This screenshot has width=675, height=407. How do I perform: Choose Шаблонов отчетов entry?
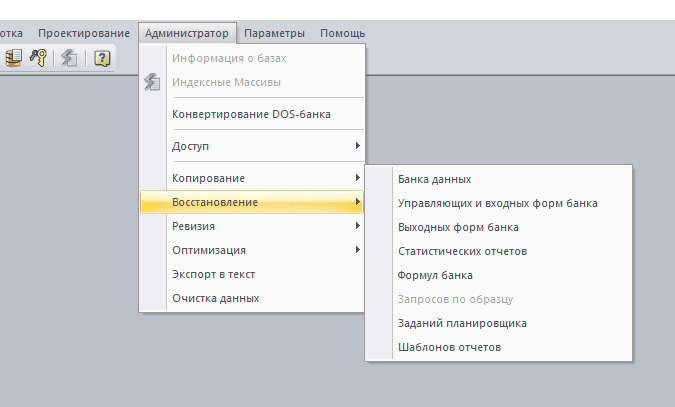449,347
